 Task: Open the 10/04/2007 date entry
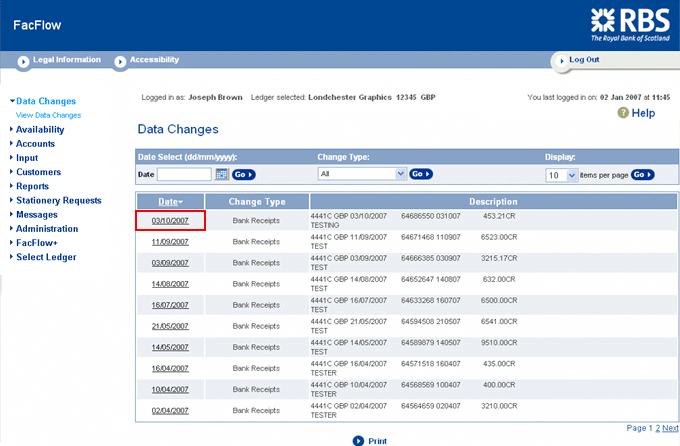(x=170, y=390)
